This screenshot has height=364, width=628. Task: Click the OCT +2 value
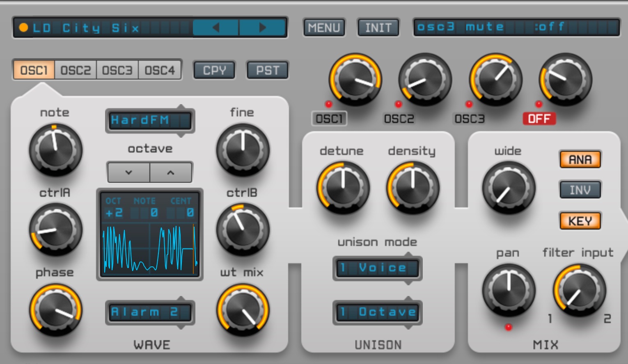pyautogui.click(x=114, y=213)
